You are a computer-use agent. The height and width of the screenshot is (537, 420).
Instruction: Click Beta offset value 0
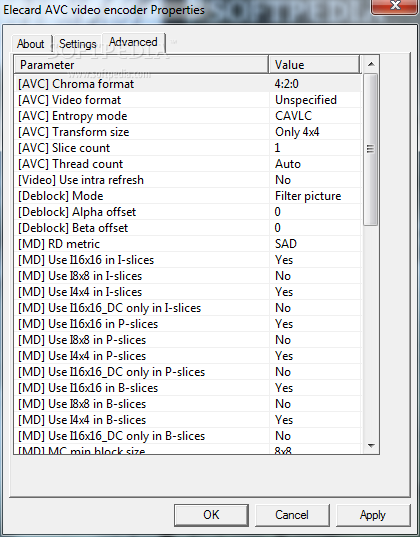point(277,228)
